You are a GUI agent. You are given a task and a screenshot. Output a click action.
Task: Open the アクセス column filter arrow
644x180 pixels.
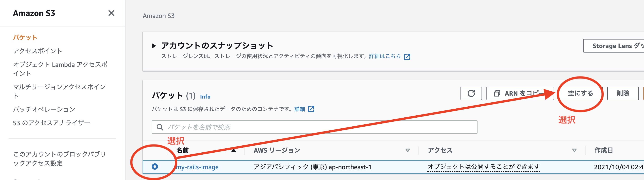574,150
